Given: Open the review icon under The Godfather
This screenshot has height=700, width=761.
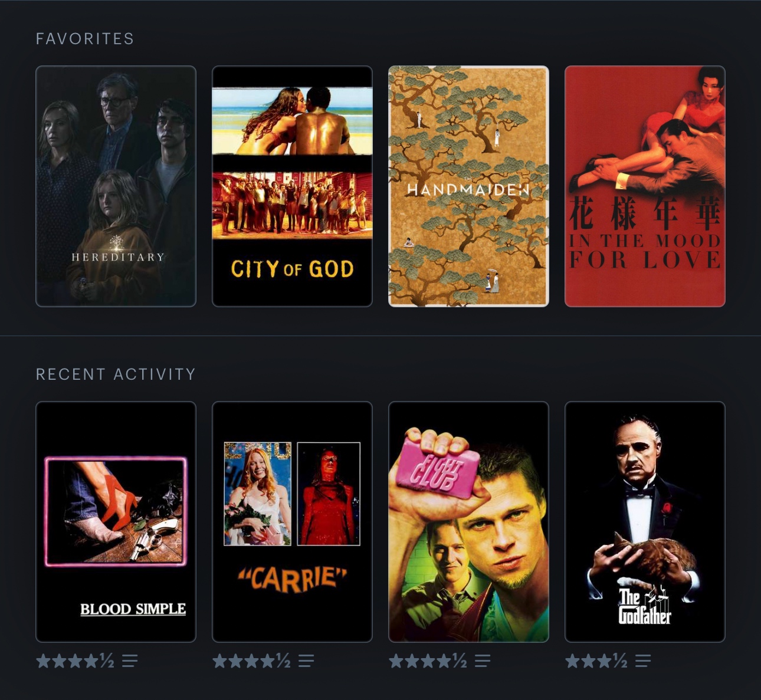Looking at the screenshot, I should pyautogui.click(x=643, y=661).
